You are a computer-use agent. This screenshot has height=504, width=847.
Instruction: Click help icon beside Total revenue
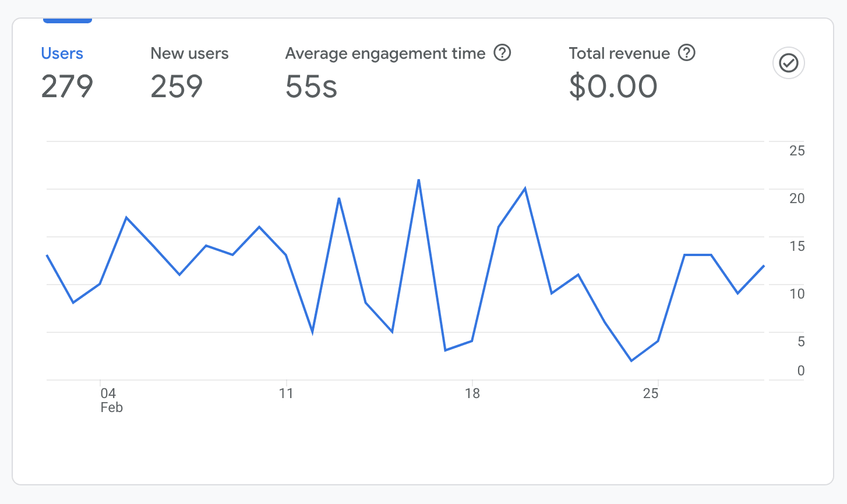(687, 53)
